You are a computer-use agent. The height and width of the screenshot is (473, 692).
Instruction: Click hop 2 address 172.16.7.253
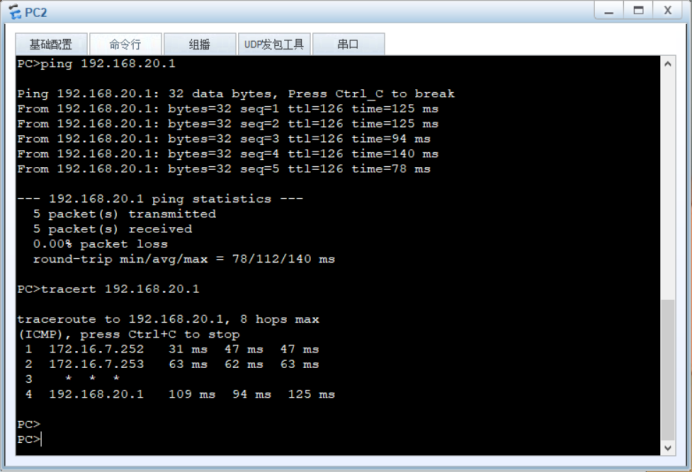[x=96, y=364]
